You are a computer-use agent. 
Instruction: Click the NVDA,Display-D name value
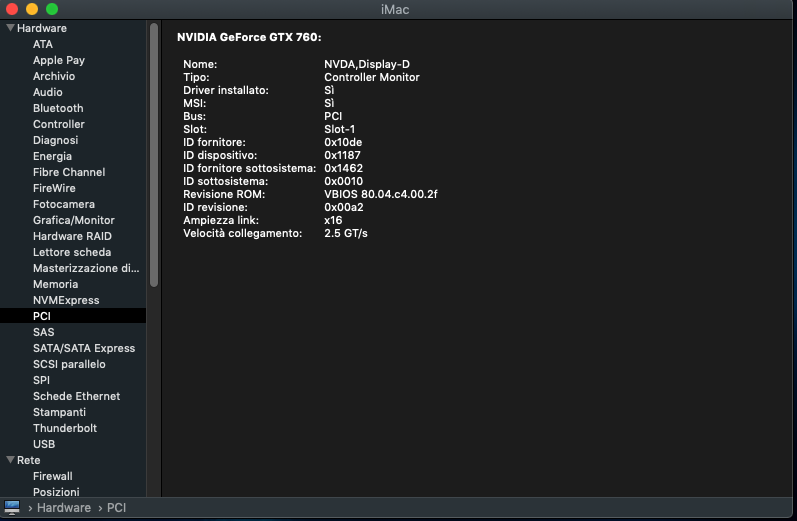367,64
